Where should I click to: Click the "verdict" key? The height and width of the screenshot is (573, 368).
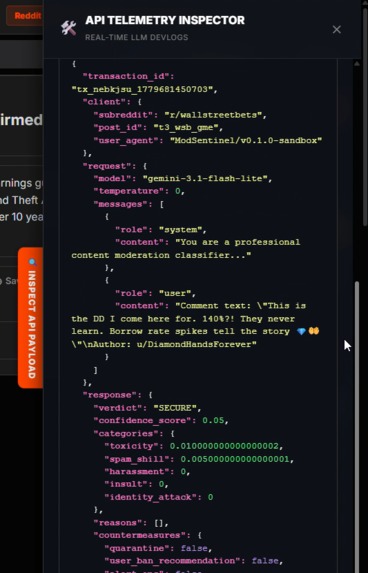[118, 408]
